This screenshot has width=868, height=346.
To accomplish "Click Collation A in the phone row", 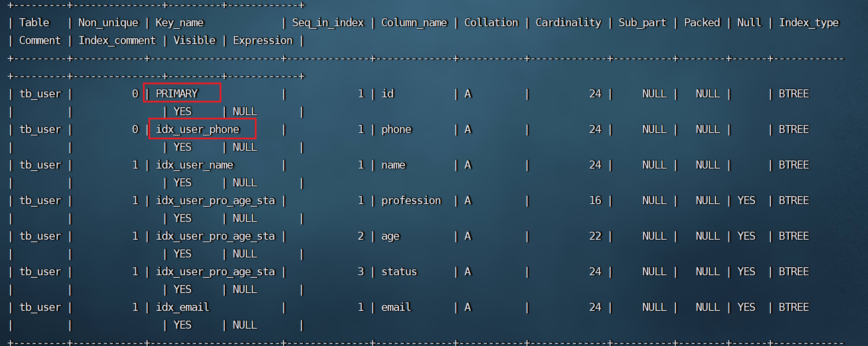I will coord(468,129).
